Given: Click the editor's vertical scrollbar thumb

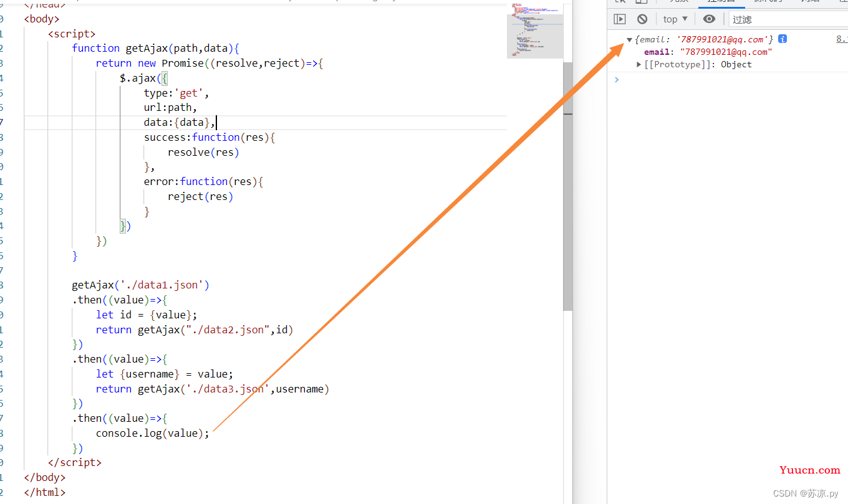Looking at the screenshot, I should coord(568,186).
